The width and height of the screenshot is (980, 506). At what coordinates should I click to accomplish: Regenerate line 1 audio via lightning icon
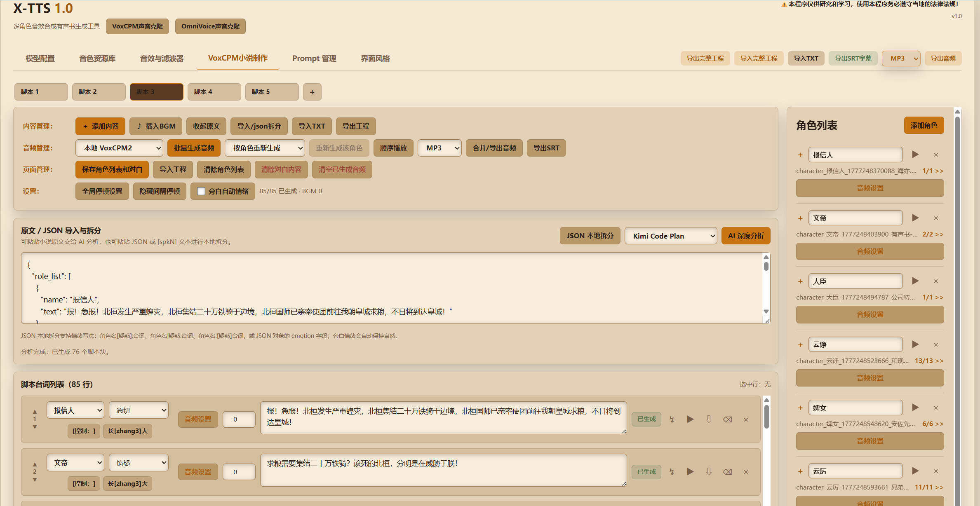tap(672, 419)
